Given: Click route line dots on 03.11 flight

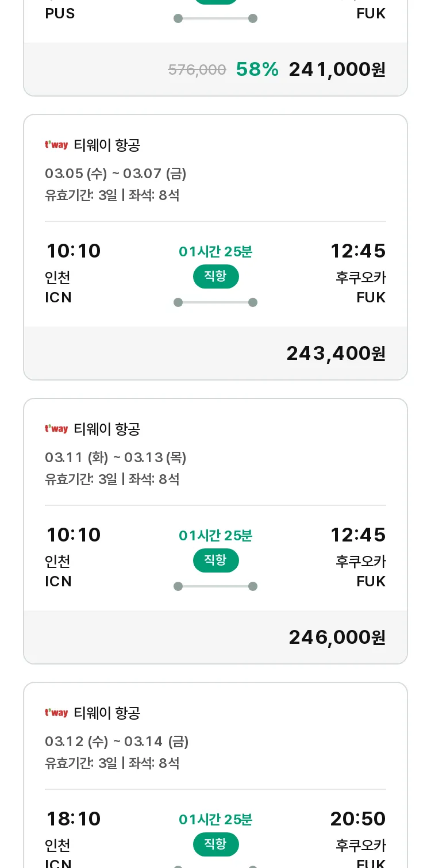Looking at the screenshot, I should click(x=215, y=586).
